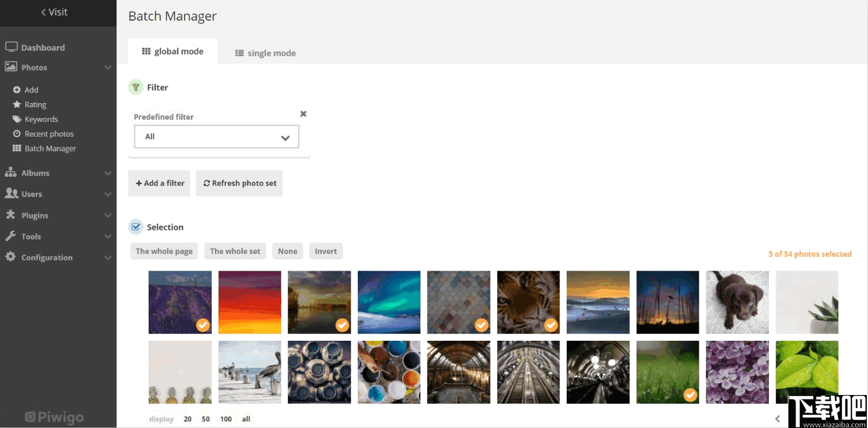Image resolution: width=868 pixels, height=428 pixels.
Task: Display all photos on page
Action: coord(246,419)
